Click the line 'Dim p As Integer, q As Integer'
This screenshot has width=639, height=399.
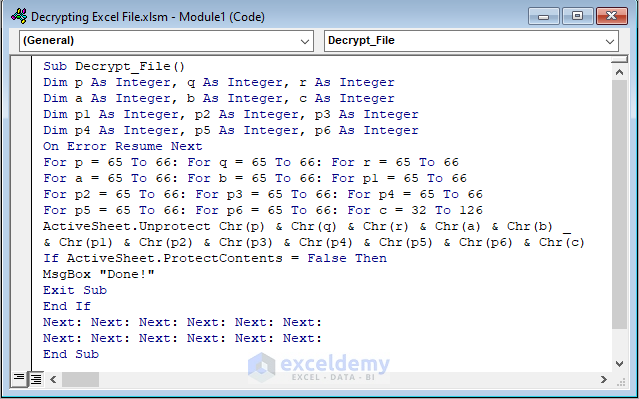click(219, 82)
